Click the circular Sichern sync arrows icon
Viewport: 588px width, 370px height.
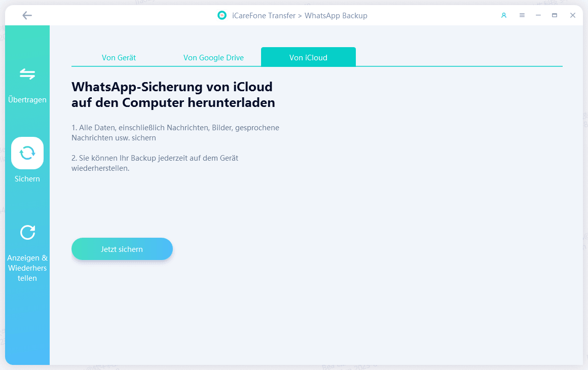coord(27,153)
